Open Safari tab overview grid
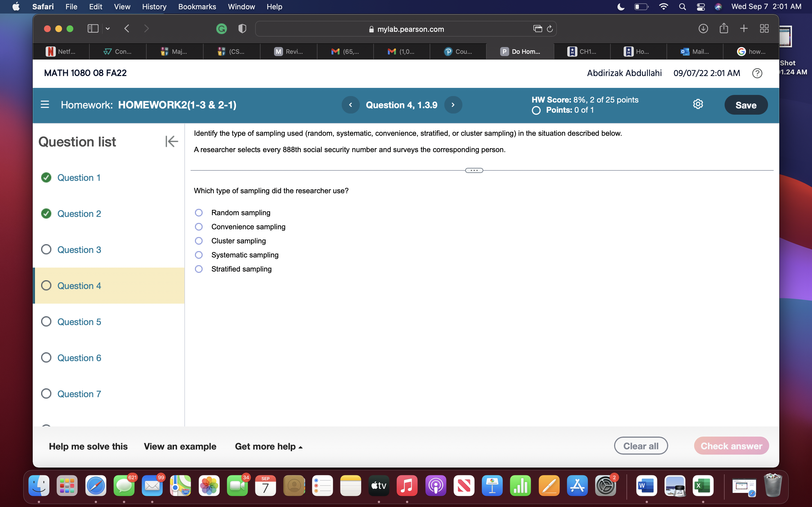The height and width of the screenshot is (507, 812). [x=764, y=28]
